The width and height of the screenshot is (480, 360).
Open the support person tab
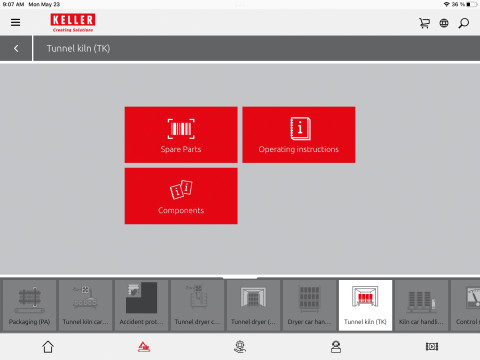point(336,347)
